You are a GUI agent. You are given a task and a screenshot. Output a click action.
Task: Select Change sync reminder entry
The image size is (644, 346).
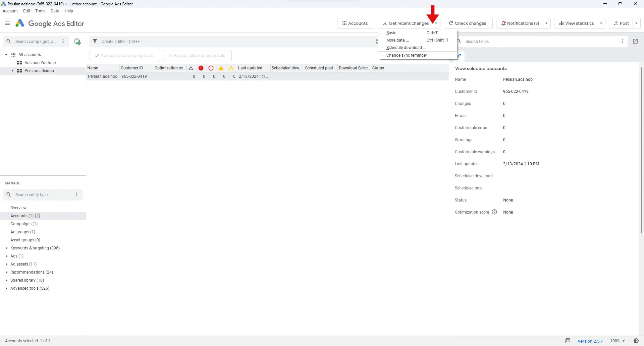point(418,55)
